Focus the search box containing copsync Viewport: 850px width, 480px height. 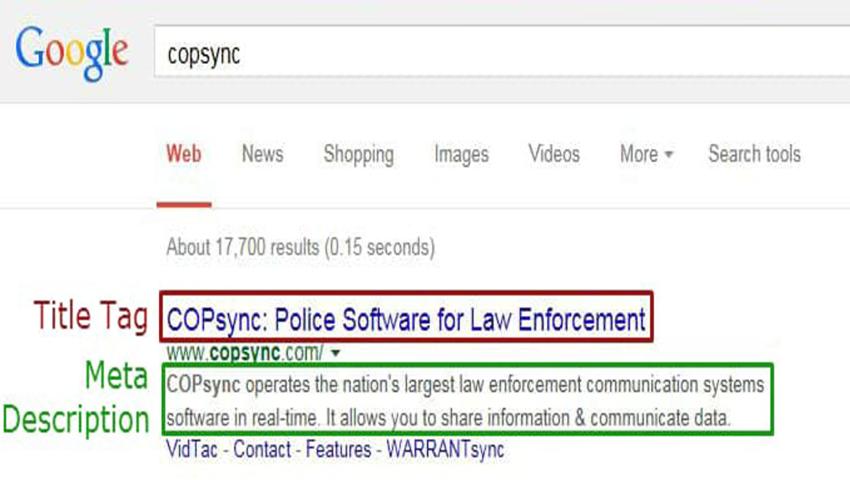coord(502,52)
